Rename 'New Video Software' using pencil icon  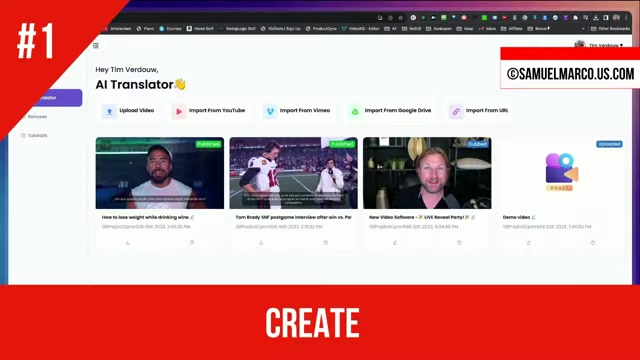tap(473, 218)
